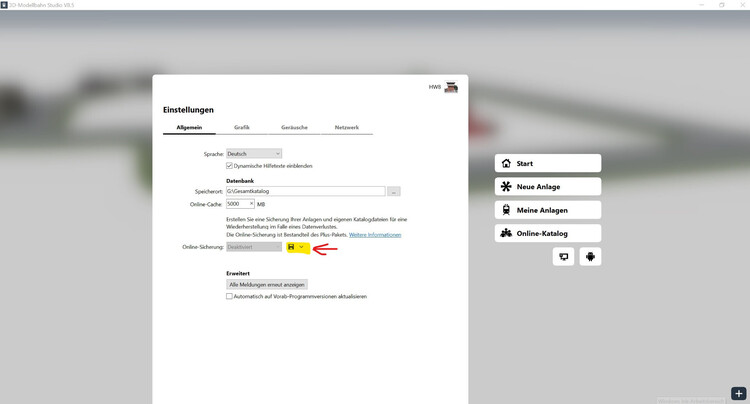Click the asterisk icon on Neue Anlage
The width and height of the screenshot is (750, 404).
pyautogui.click(x=506, y=186)
